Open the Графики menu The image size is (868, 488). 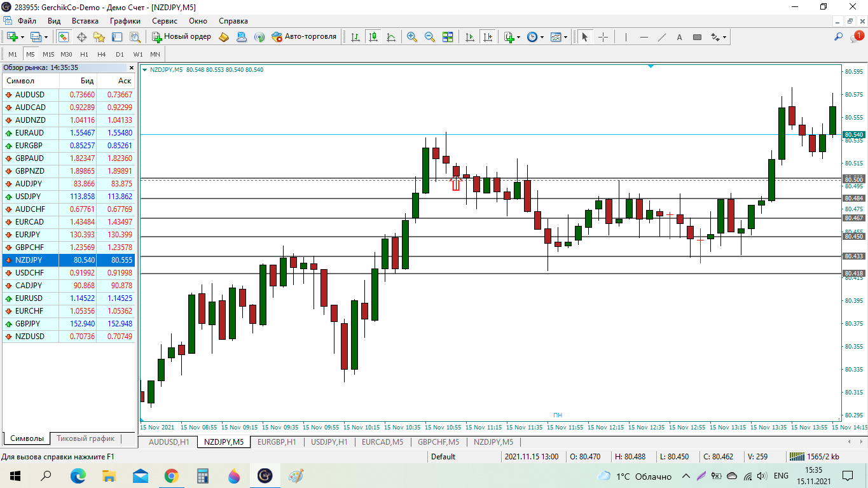pos(125,21)
